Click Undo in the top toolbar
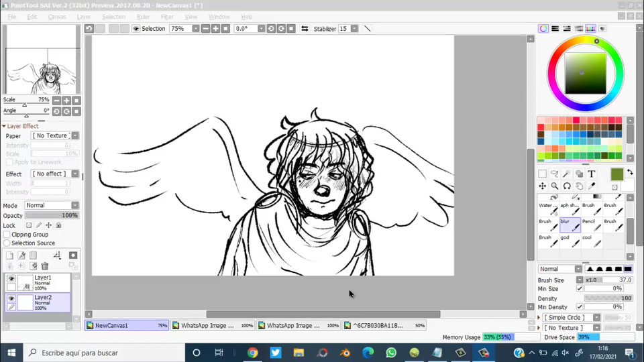Screen dimensions: 644x362 point(89,29)
